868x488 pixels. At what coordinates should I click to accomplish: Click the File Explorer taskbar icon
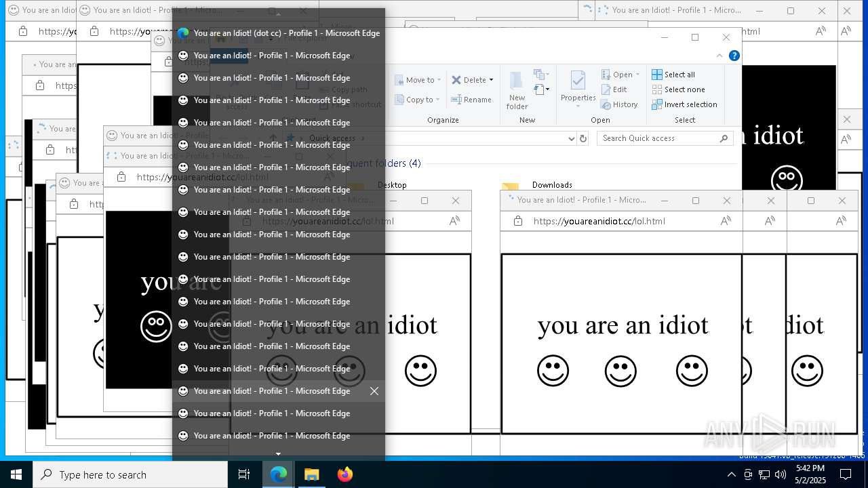[311, 474]
